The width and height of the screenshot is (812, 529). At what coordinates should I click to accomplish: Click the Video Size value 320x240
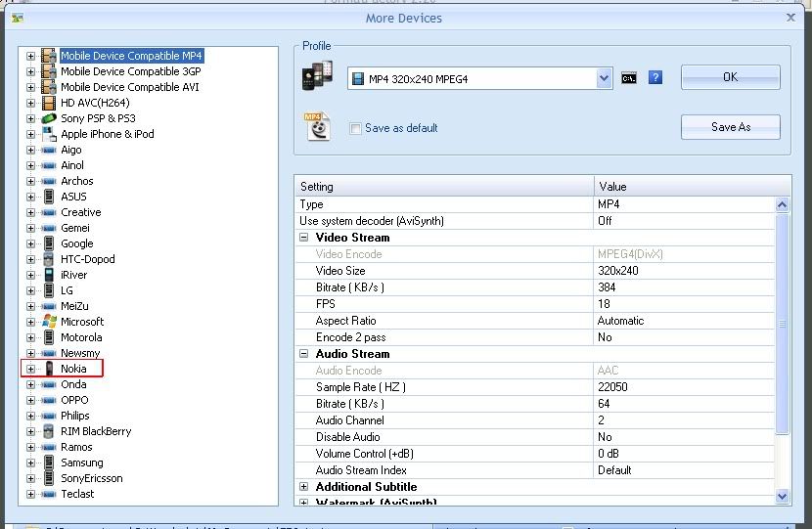coord(617,271)
